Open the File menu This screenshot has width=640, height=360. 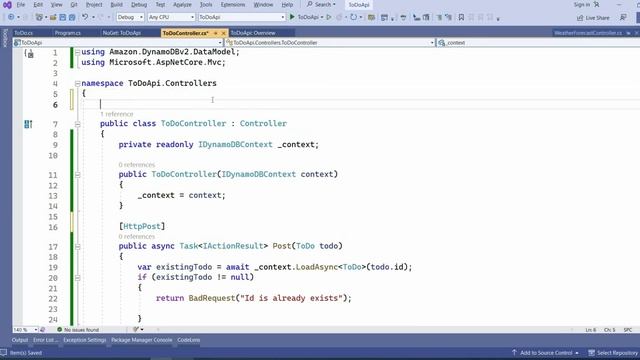[x=21, y=4]
